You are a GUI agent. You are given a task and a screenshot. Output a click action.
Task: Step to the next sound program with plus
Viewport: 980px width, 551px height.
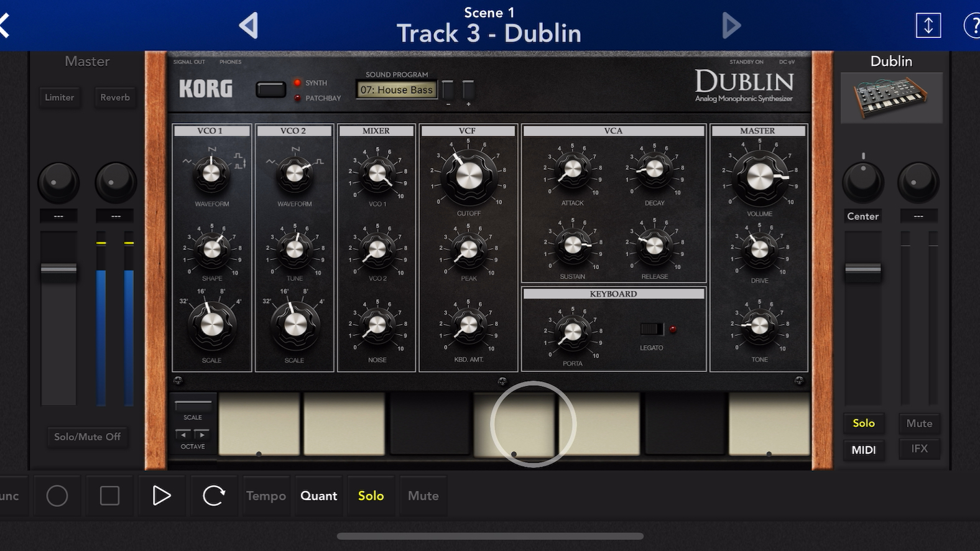pos(468,91)
